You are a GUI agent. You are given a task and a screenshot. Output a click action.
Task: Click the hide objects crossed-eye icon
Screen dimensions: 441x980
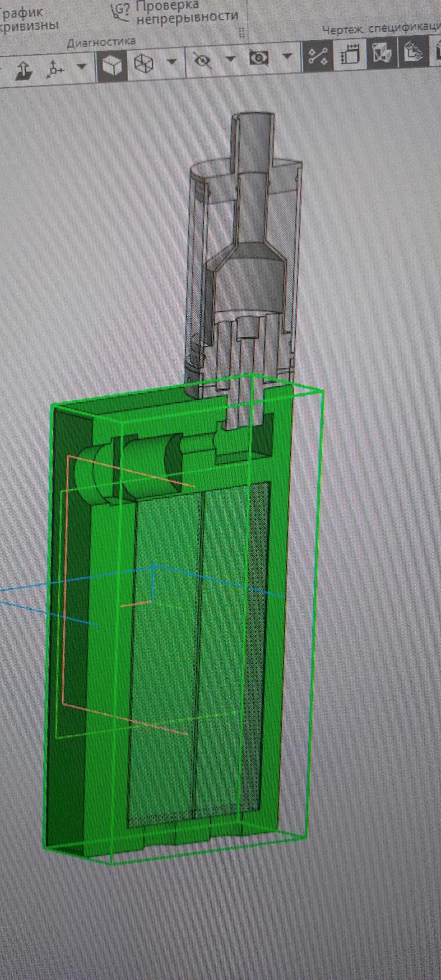[203, 60]
